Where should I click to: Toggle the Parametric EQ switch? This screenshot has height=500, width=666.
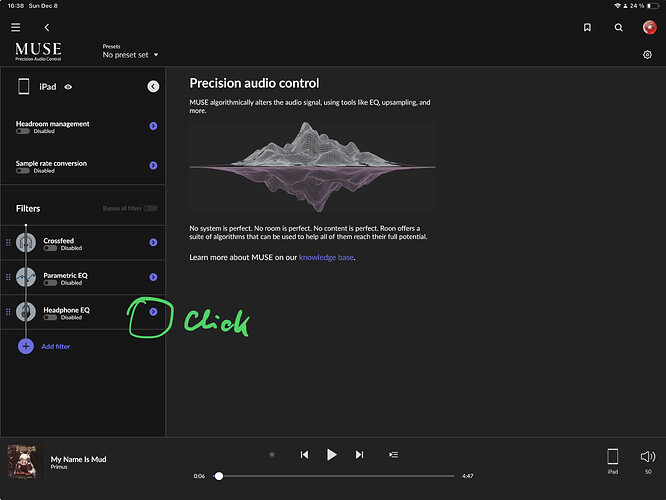pos(50,283)
